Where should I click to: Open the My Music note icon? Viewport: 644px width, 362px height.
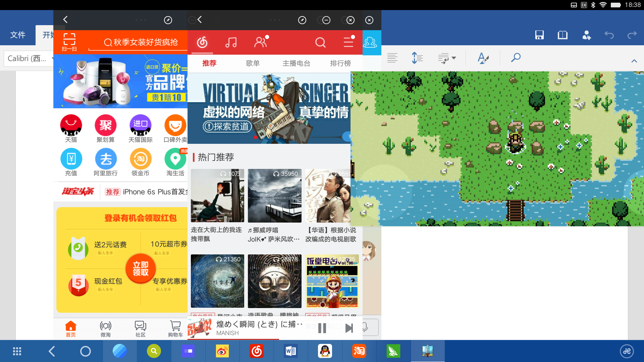tap(231, 42)
